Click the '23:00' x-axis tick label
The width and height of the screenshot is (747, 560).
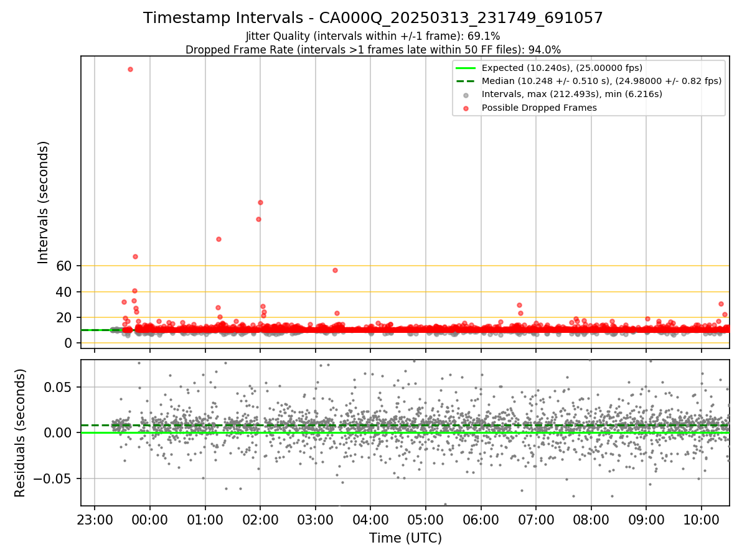(95, 520)
